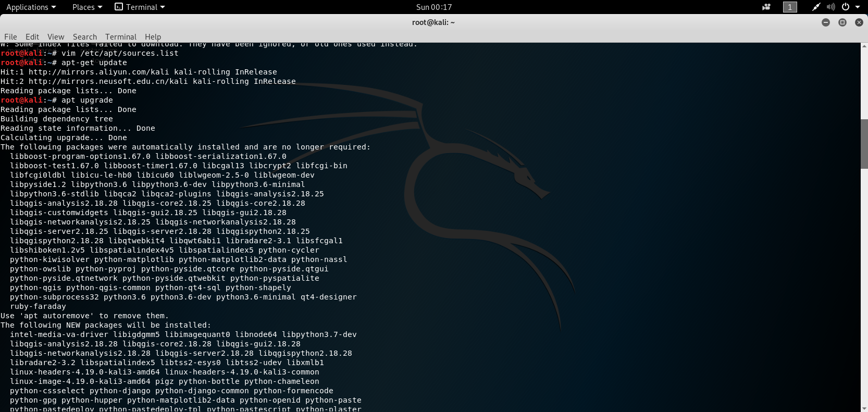Click 'intel-media-va-driver' package name
The width and height of the screenshot is (868, 412).
(x=59, y=334)
